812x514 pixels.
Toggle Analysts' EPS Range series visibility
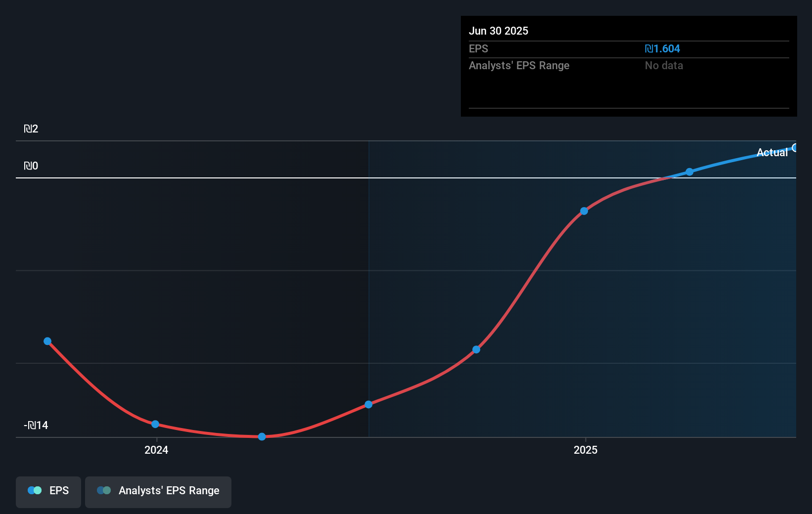[158, 491]
